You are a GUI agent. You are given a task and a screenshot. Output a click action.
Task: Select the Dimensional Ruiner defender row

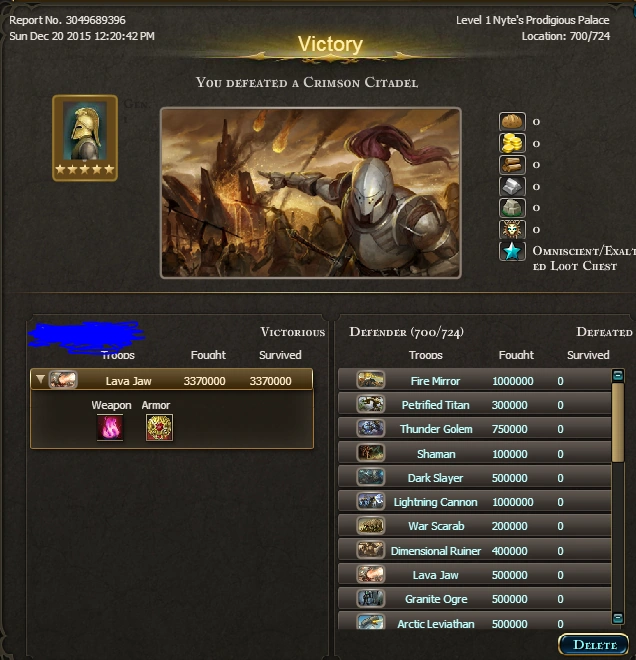coord(474,550)
